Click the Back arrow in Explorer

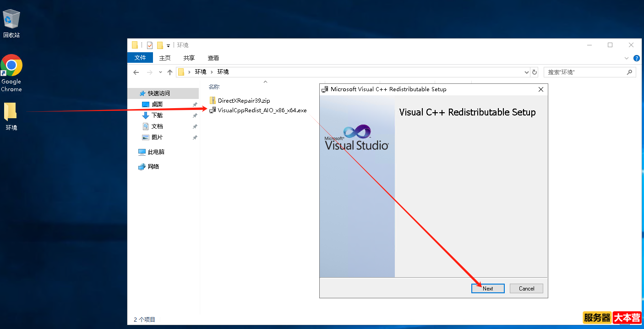tap(136, 72)
